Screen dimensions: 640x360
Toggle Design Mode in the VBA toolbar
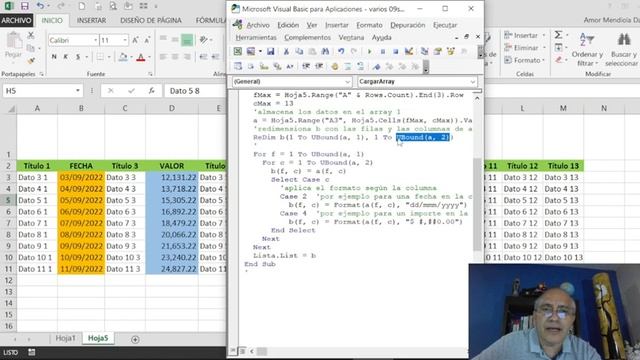(x=409, y=51)
